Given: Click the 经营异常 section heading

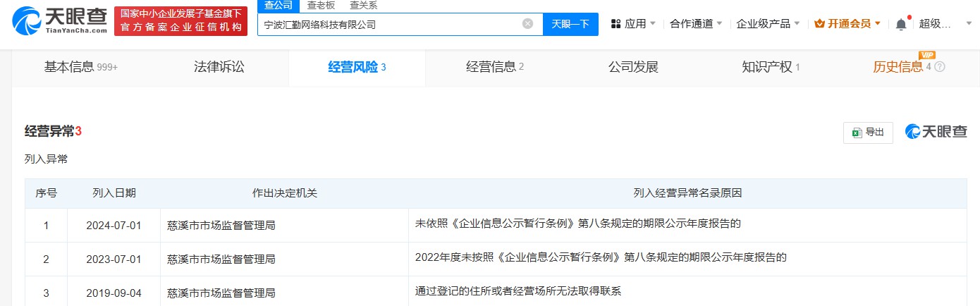Looking at the screenshot, I should (54, 131).
